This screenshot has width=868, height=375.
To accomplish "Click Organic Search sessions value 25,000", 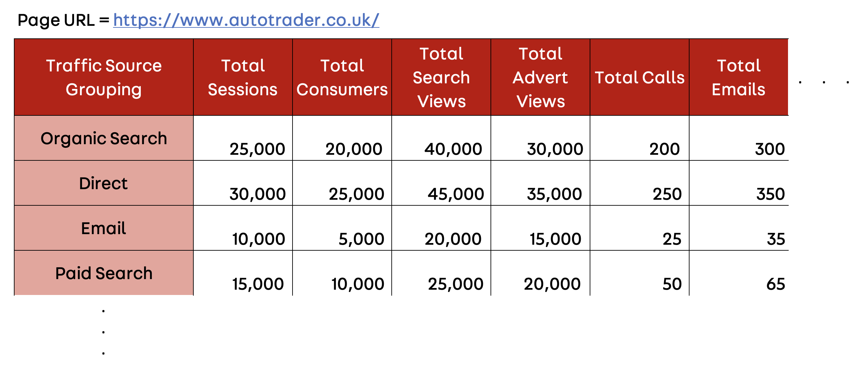I will click(257, 149).
